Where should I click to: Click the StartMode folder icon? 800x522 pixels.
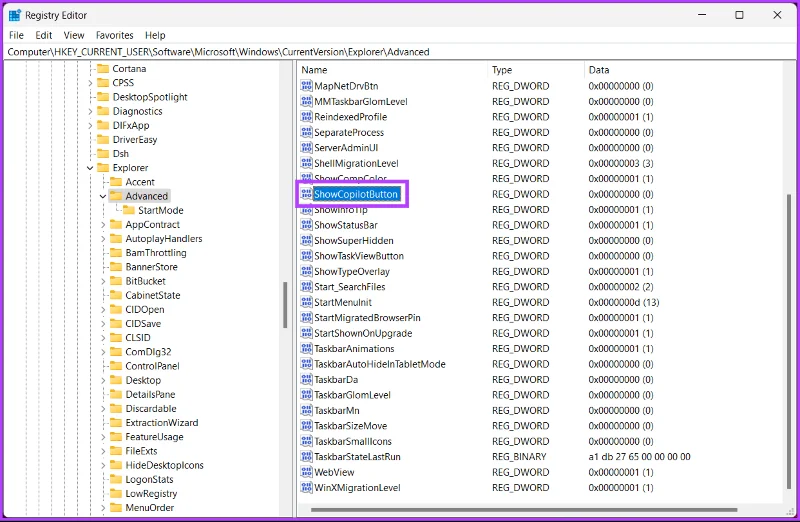pos(129,210)
